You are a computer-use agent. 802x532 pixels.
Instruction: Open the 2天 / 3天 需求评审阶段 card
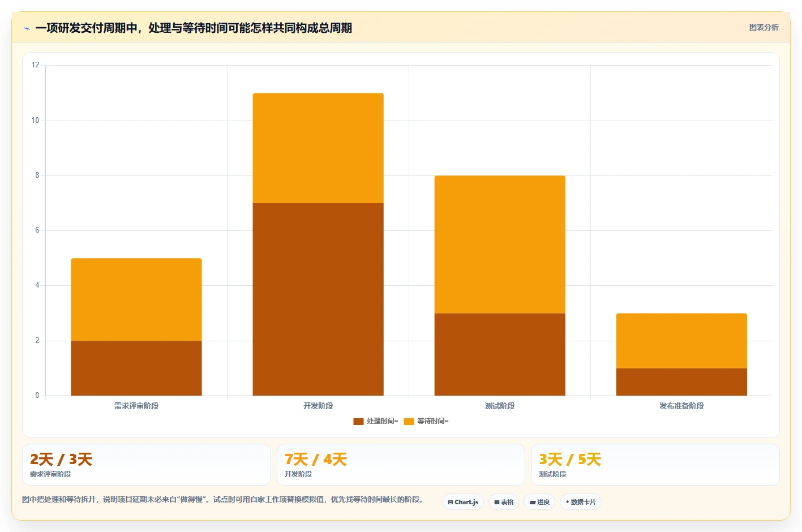click(x=147, y=465)
